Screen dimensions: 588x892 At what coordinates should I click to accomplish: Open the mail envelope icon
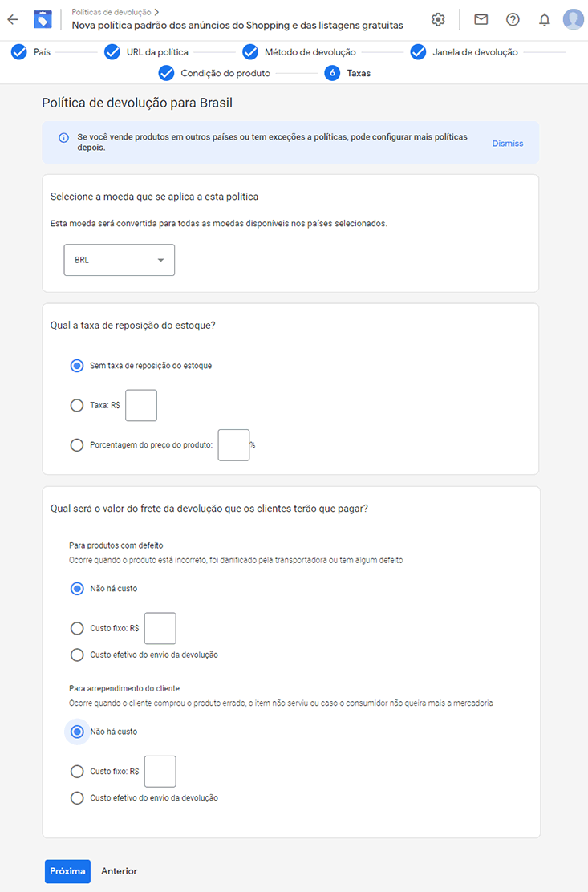tap(481, 19)
